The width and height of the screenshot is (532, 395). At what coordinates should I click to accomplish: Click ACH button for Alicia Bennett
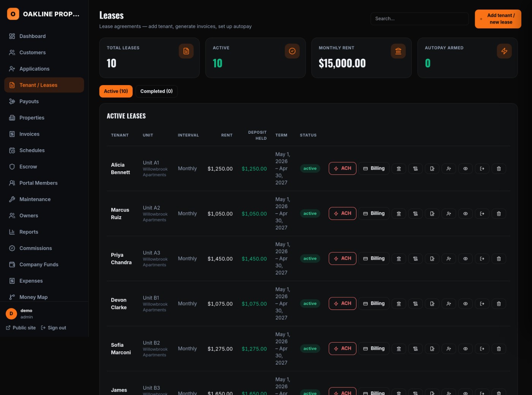tap(342, 169)
